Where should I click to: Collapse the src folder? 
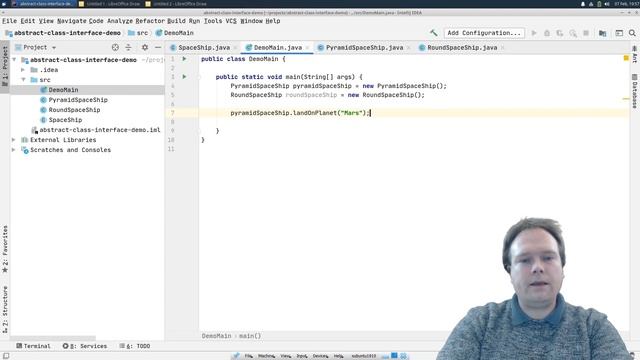click(23, 80)
